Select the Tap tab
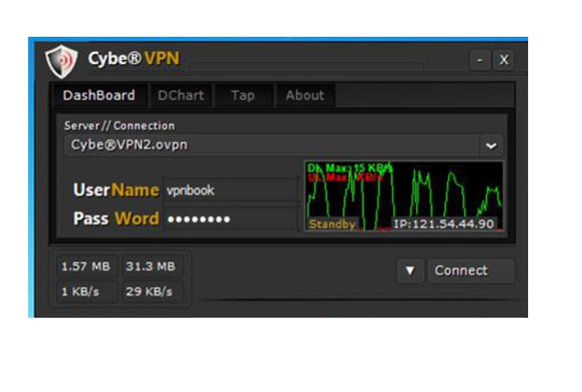Viewport: 582px width, 392px height. 243,95
